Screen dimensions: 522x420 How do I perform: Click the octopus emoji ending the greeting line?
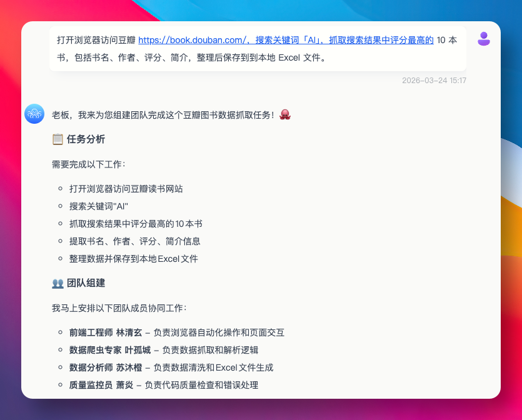coord(285,114)
